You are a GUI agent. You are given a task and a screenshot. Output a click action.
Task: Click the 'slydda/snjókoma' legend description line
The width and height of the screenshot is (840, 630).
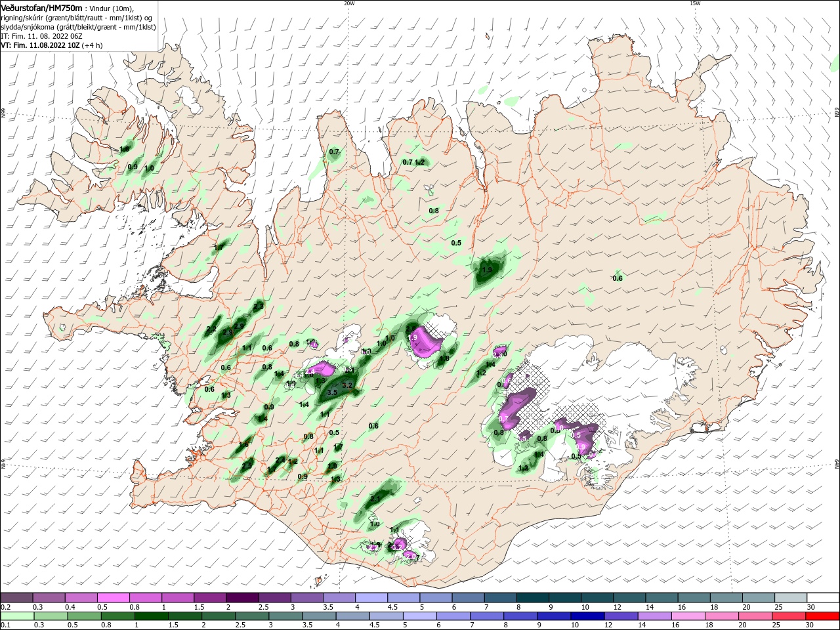pyautogui.click(x=78, y=27)
